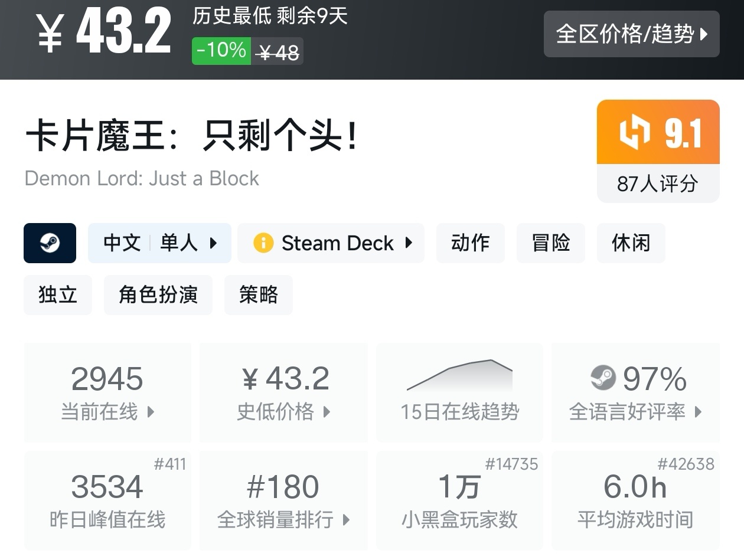
Task: Select the 休闲 genre tag
Action: coord(631,243)
